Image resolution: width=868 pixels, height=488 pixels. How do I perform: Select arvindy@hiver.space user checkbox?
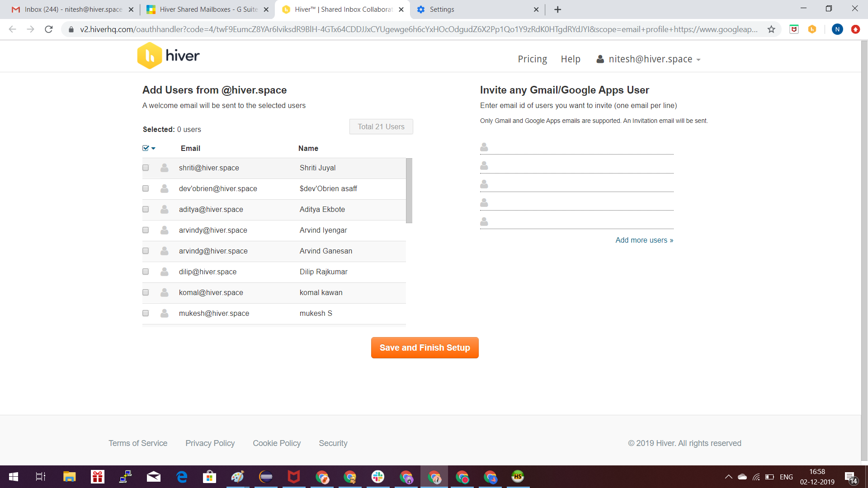[146, 230]
